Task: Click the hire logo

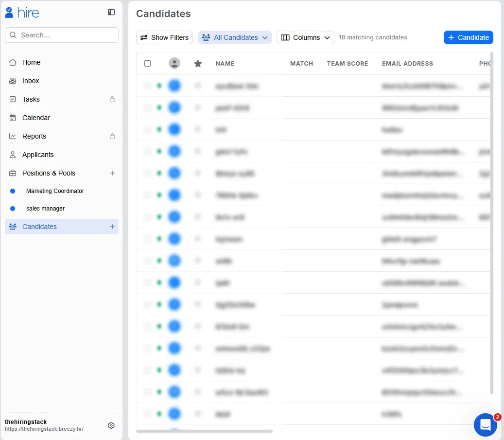Action: [x=22, y=13]
